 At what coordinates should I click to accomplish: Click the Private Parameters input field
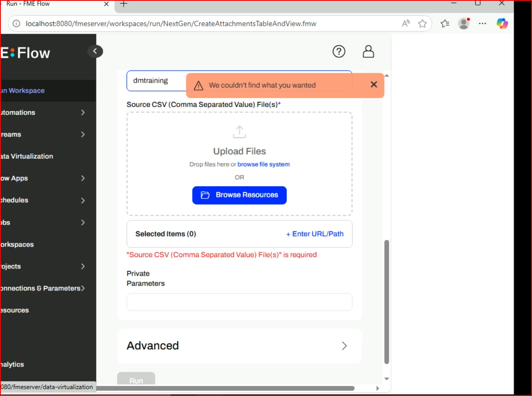coord(239,302)
